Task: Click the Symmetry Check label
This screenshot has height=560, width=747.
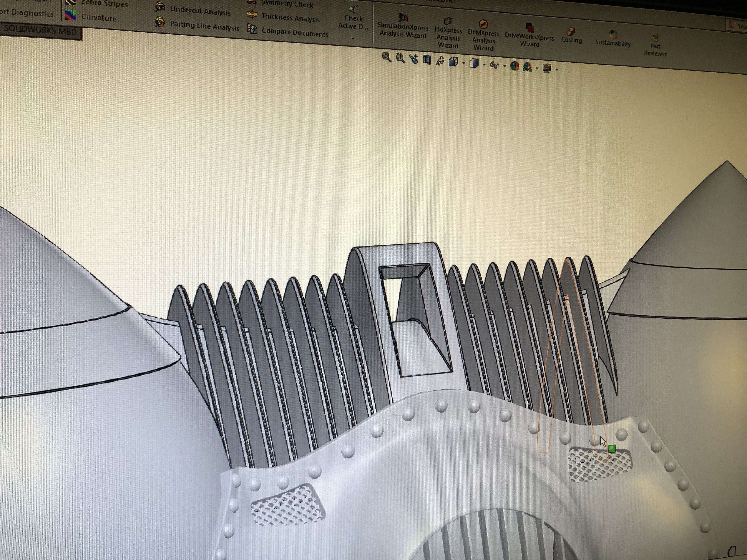Action: 287,4
